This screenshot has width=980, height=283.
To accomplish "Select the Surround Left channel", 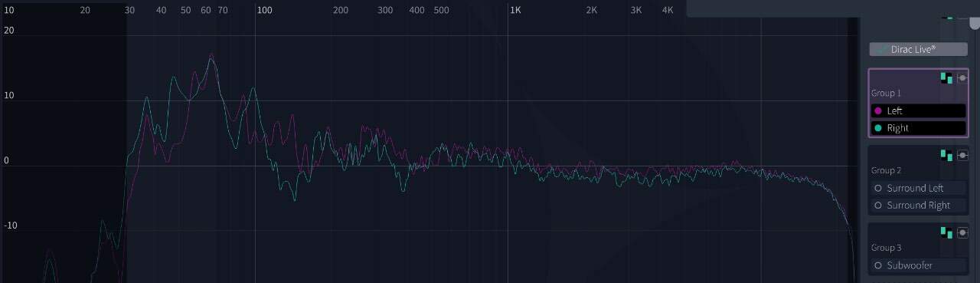I will [x=918, y=188].
